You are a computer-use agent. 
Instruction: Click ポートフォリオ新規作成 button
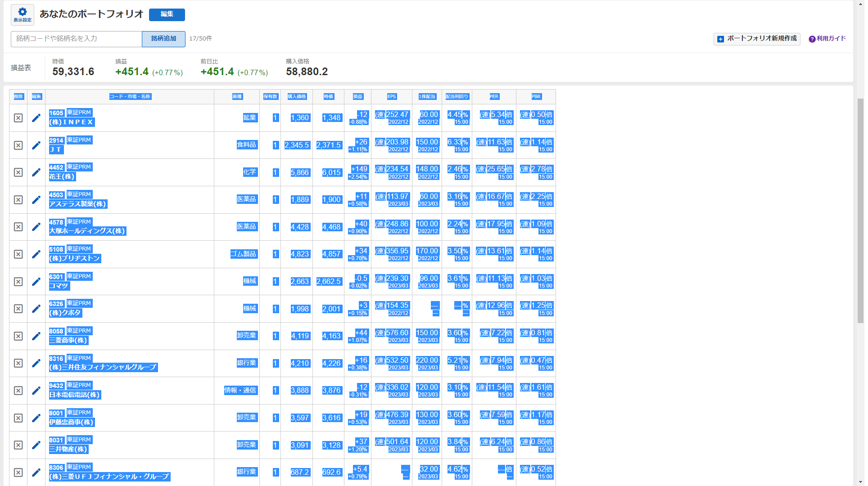coord(756,39)
